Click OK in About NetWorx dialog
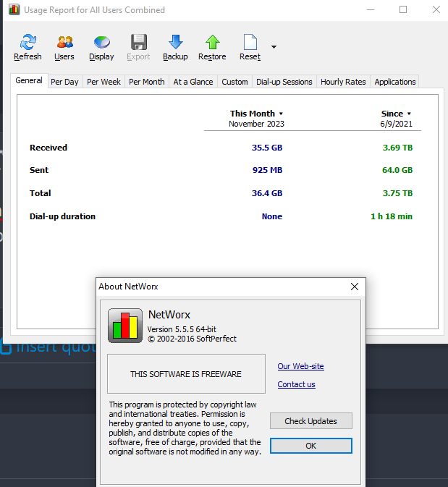 311,446
